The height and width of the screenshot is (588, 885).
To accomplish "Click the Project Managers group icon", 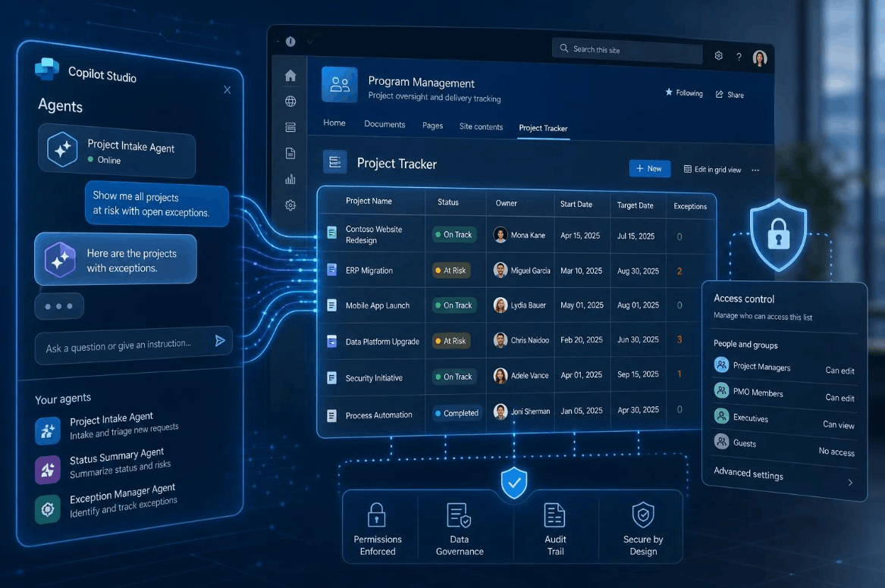I will (x=721, y=364).
